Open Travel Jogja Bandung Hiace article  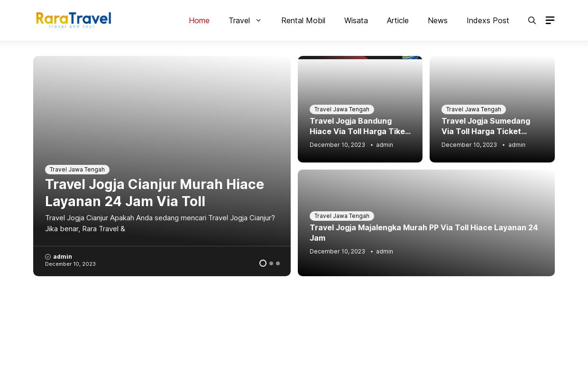coord(360,126)
